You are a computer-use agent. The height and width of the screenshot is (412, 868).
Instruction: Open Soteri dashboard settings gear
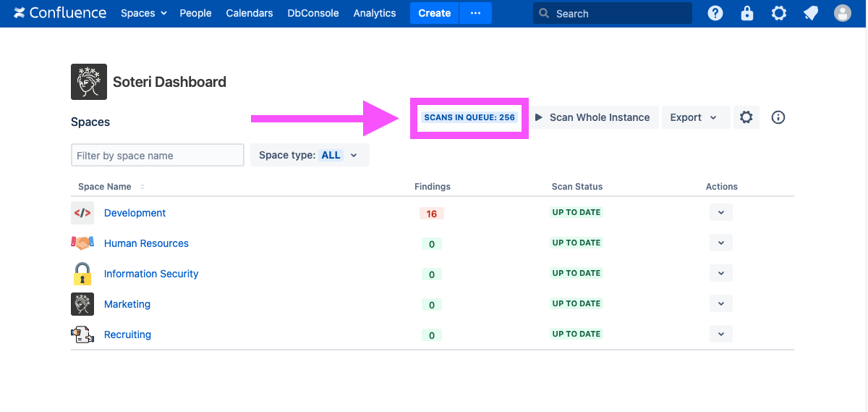click(746, 117)
